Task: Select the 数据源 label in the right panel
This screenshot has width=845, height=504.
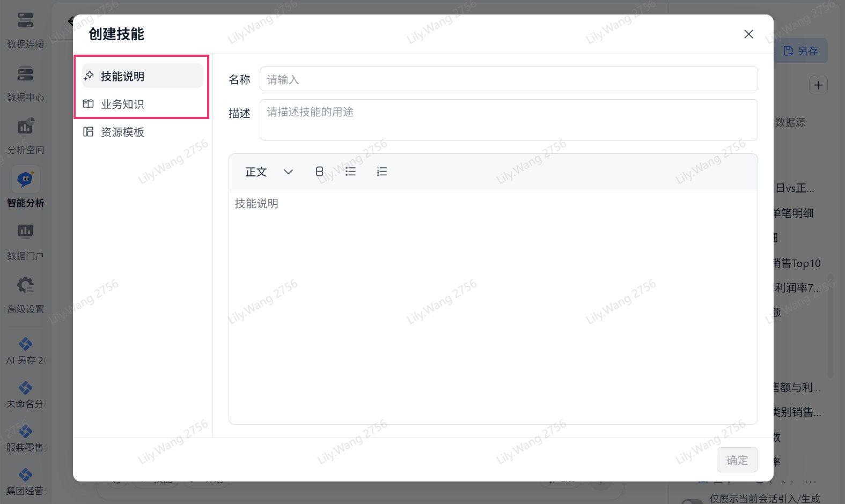Action: click(x=790, y=122)
